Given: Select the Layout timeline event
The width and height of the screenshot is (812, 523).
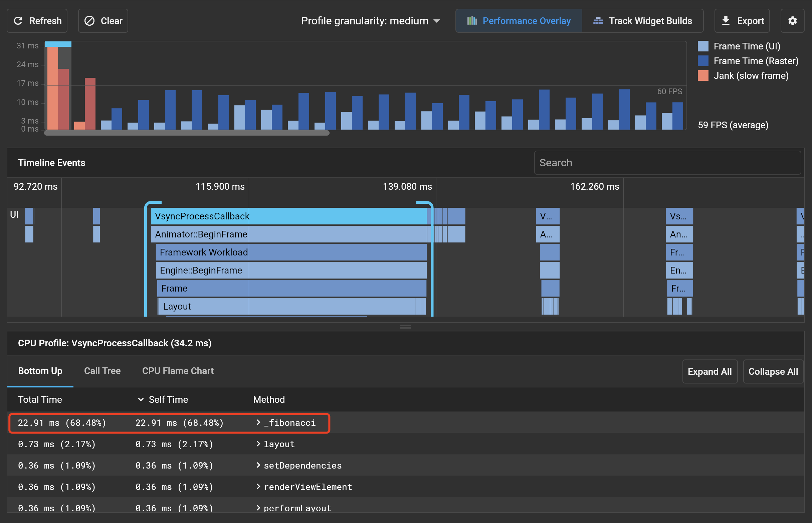Looking at the screenshot, I should (287, 306).
